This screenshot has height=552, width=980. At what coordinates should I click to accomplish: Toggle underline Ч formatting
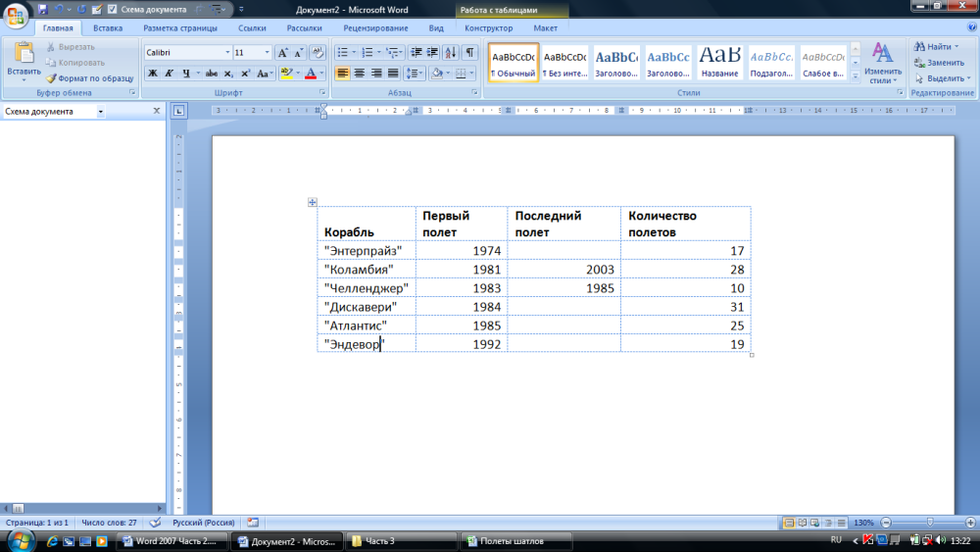[185, 74]
